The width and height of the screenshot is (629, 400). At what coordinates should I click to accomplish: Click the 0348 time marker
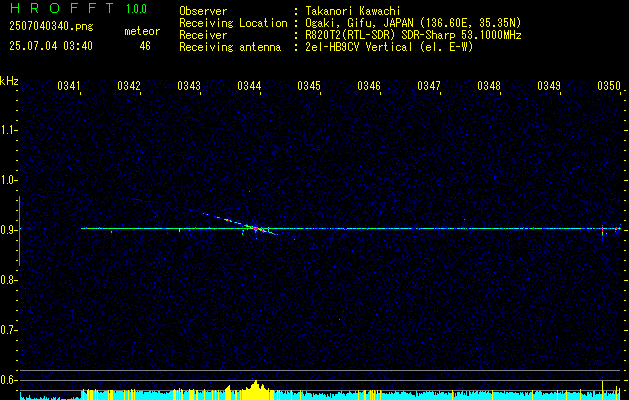tap(489, 86)
